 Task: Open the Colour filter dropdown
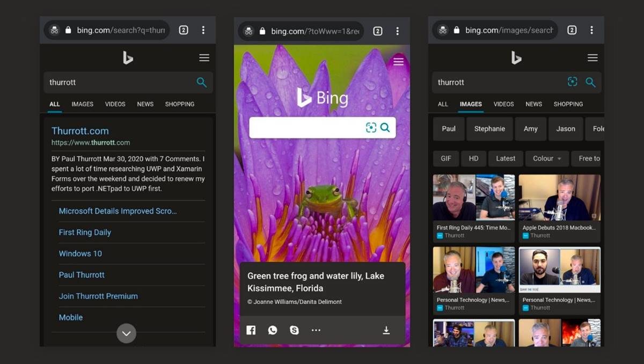546,158
